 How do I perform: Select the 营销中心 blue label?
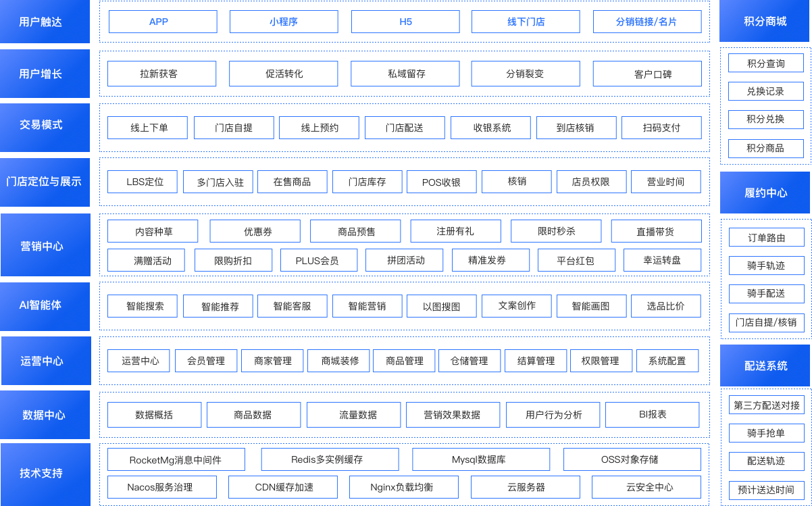click(x=45, y=246)
